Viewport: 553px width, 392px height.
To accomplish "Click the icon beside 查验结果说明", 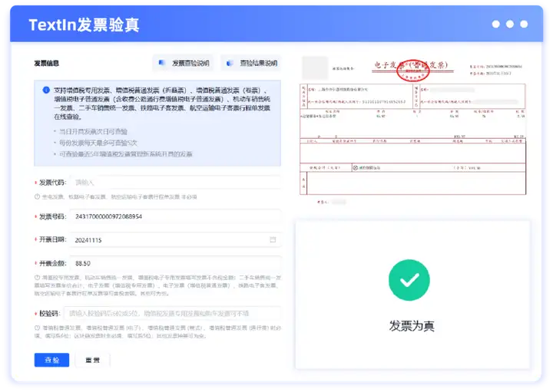I will pos(230,63).
